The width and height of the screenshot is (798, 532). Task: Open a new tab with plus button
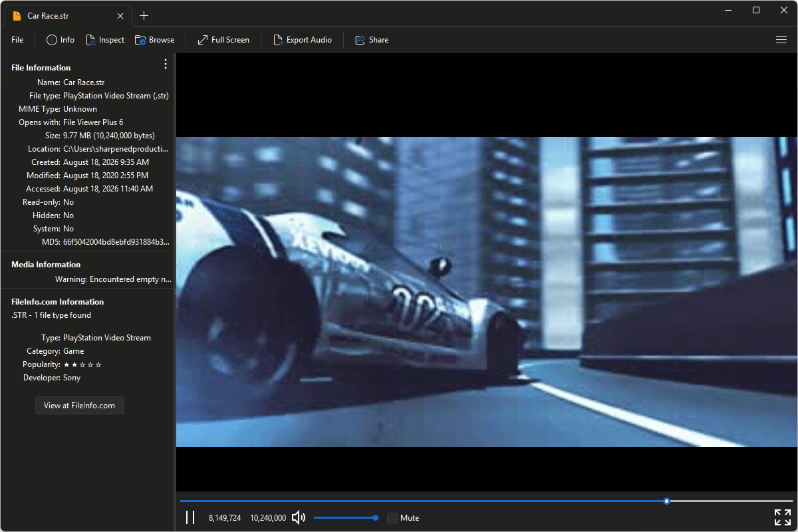click(144, 15)
